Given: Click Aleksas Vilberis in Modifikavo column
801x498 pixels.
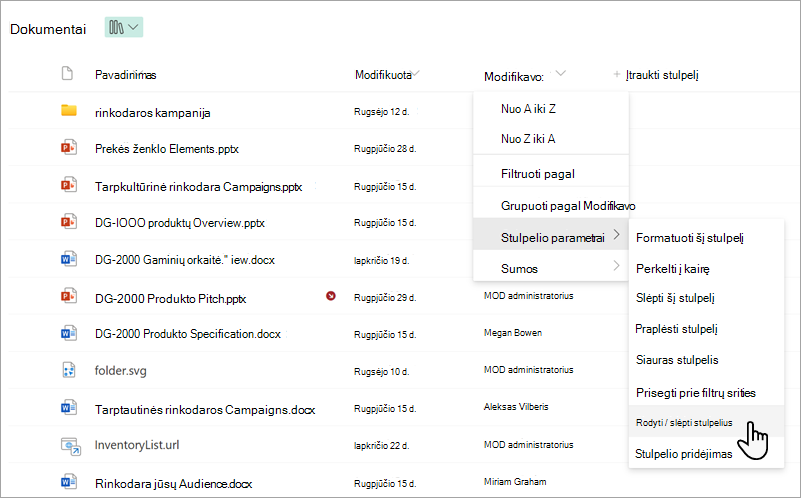Looking at the screenshot, I should [516, 407].
